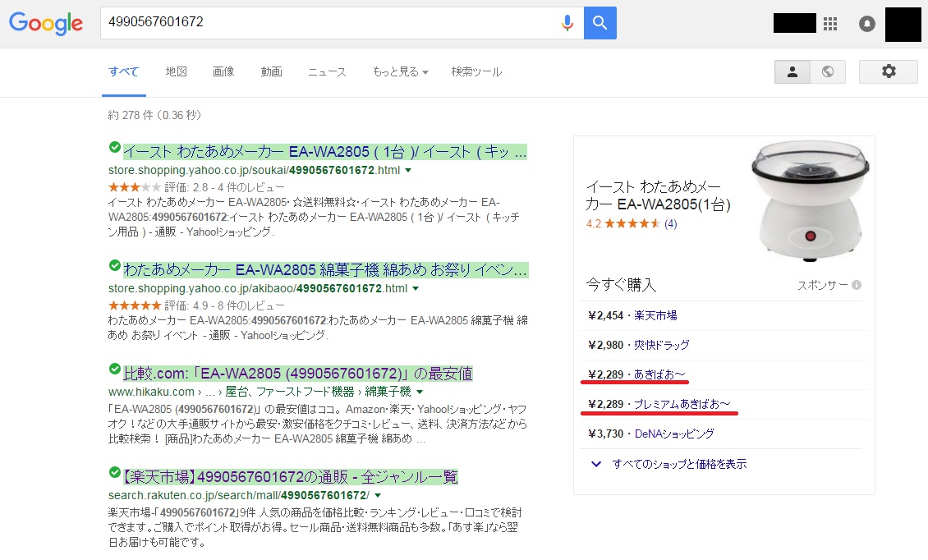Click green checkmark beside 楽天市場 result
Screen dimensions: 928x560
(115, 472)
